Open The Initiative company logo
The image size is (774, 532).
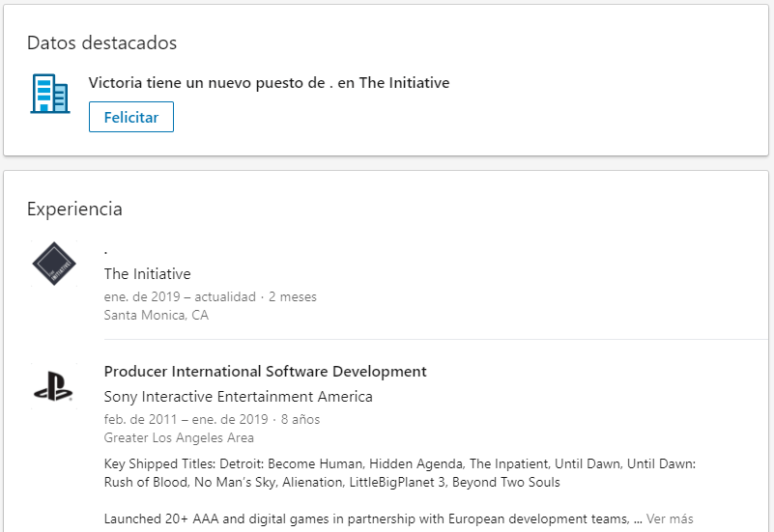tap(54, 264)
